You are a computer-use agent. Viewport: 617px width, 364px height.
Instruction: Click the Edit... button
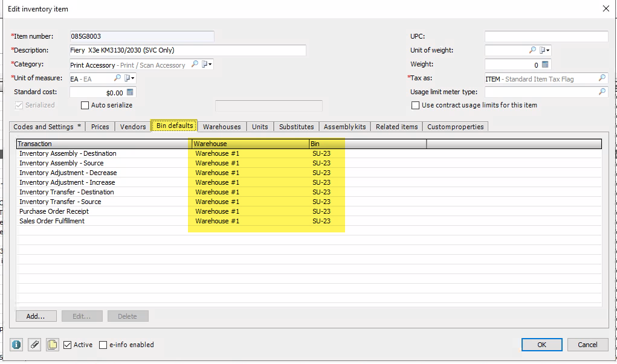[x=82, y=316]
